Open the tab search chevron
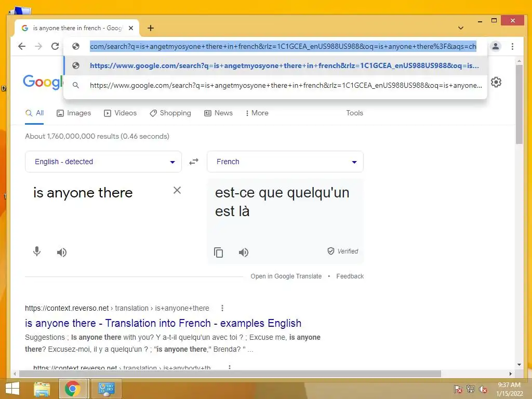 click(461, 28)
